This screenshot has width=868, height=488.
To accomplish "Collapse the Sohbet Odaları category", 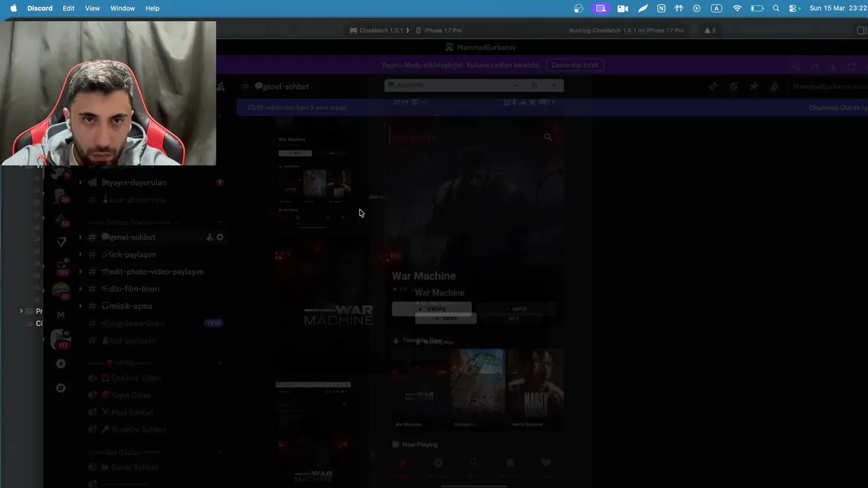I will tap(132, 222).
